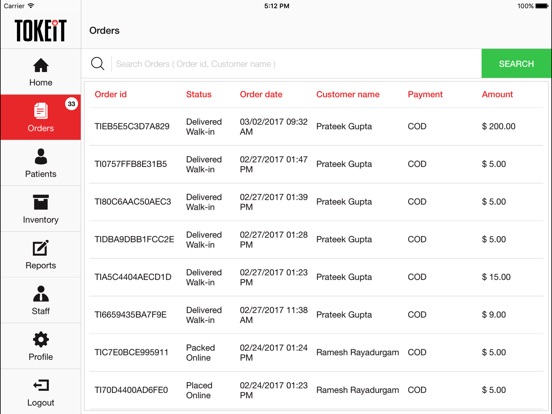Open order TIEB5E5C3D7A829
552x414 pixels.
click(316, 126)
